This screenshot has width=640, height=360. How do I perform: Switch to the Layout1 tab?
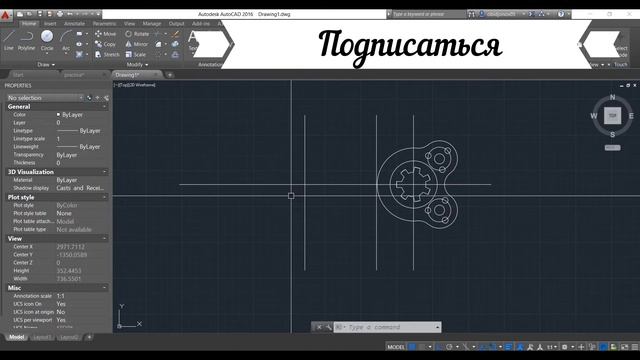click(x=42, y=337)
